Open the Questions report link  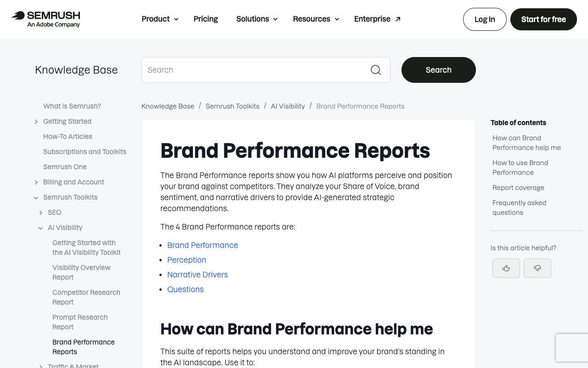point(186,289)
